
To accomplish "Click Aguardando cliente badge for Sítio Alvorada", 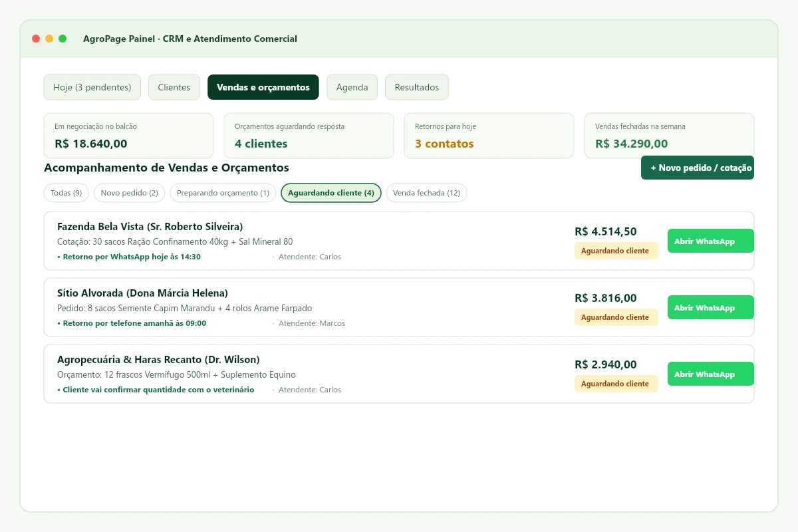I will click(x=616, y=317).
